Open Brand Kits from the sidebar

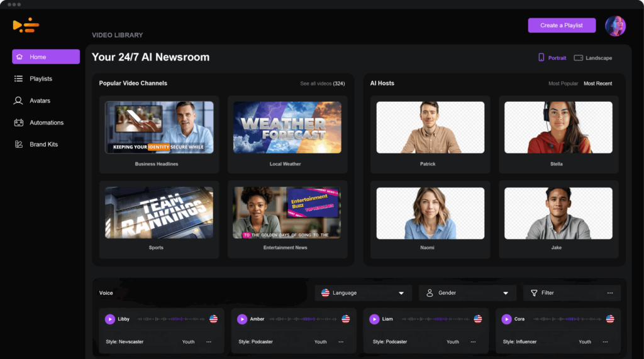(43, 145)
